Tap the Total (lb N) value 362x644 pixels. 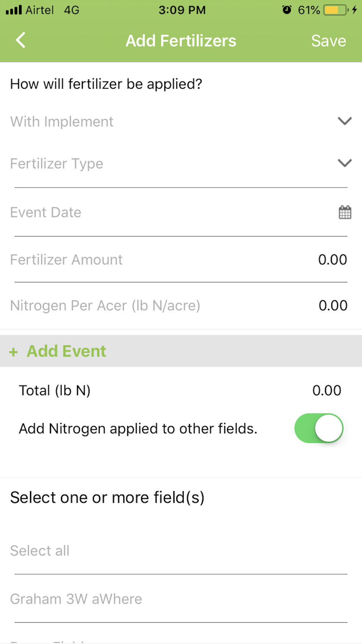[x=327, y=390]
